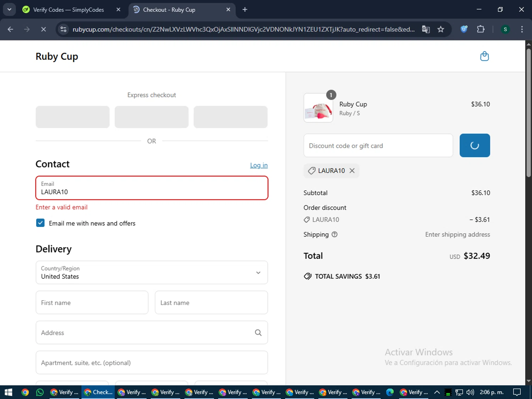Select the Checkout - Ruby Cup tab

(182, 10)
